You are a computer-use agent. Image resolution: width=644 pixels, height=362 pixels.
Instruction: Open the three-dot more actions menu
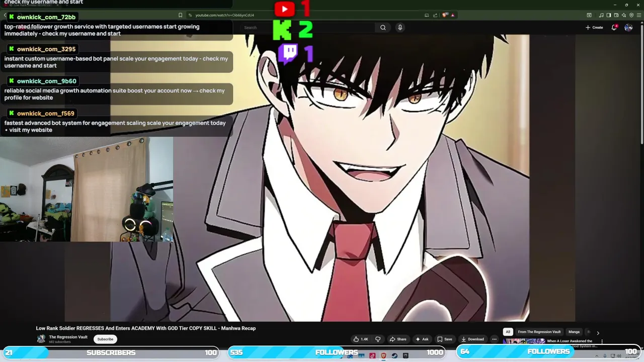pyautogui.click(x=494, y=339)
